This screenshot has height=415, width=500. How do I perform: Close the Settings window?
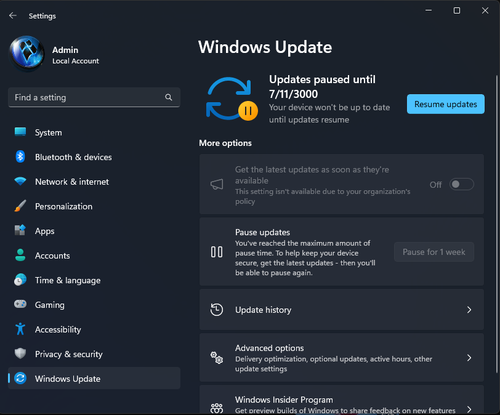coord(485,10)
